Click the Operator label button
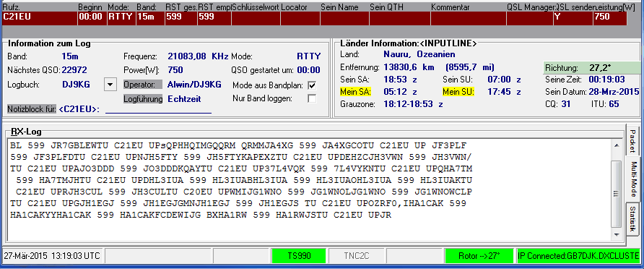The height and width of the screenshot is (269, 644). [x=144, y=85]
